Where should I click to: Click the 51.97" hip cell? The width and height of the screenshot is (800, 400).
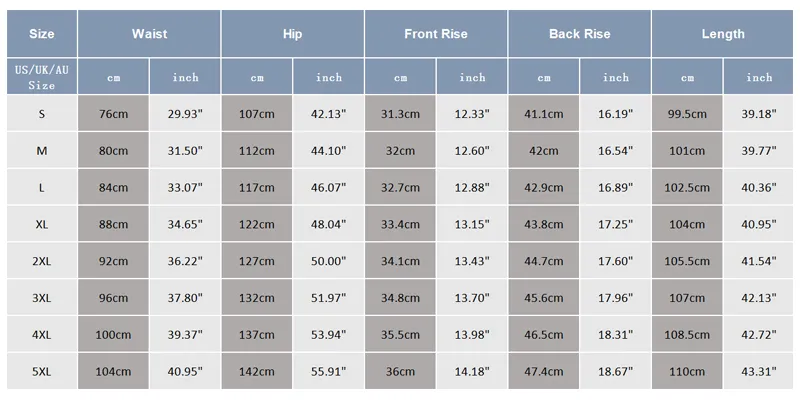coord(329,297)
